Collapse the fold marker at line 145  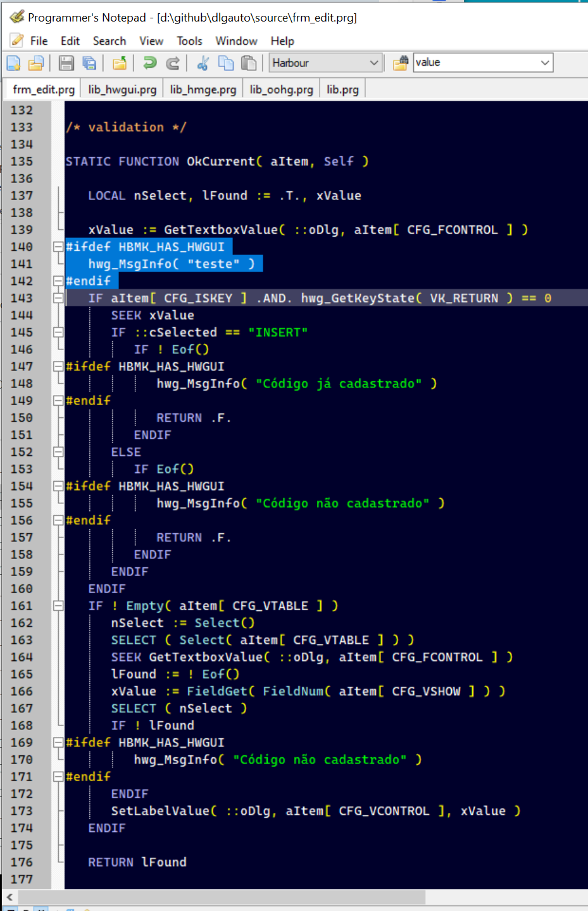coord(58,332)
